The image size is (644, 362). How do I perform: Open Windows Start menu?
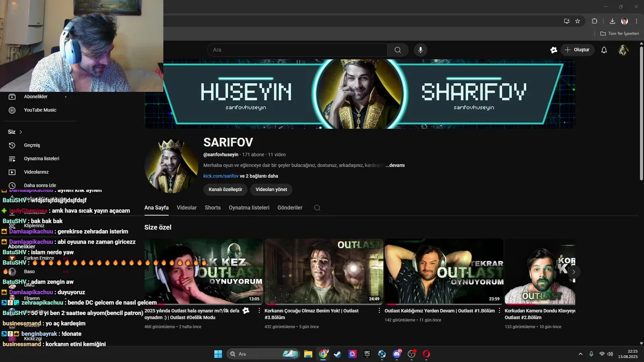218,354
